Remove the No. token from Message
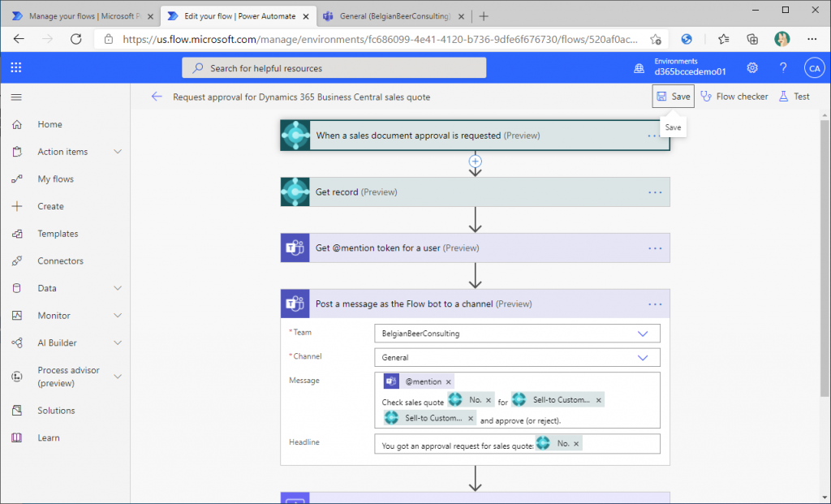Viewport: 831px width, 504px height. click(x=489, y=400)
